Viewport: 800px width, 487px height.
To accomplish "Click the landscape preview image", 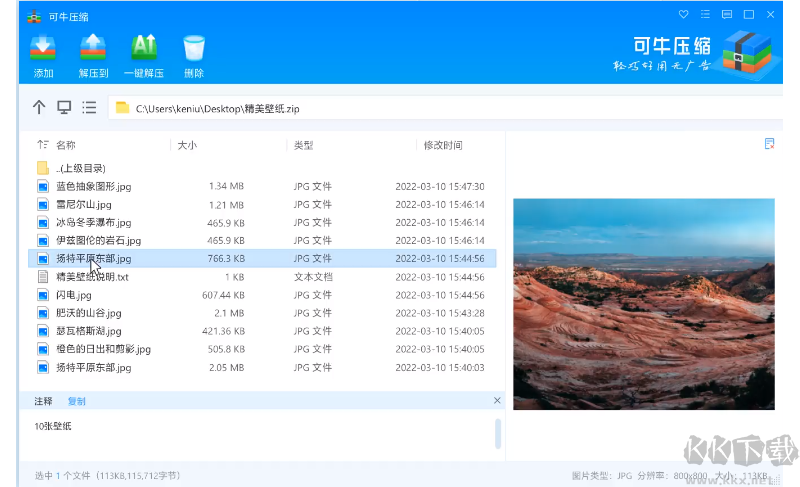I will [643, 304].
